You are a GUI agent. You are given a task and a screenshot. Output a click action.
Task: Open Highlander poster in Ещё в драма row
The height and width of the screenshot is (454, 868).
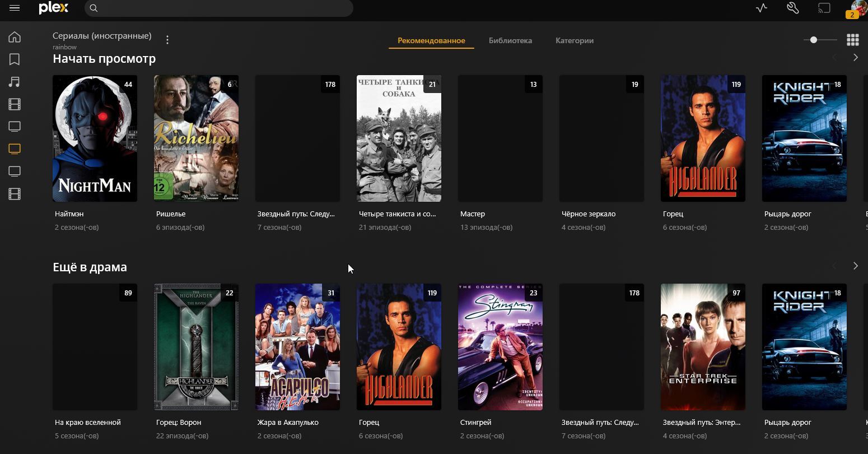point(399,347)
